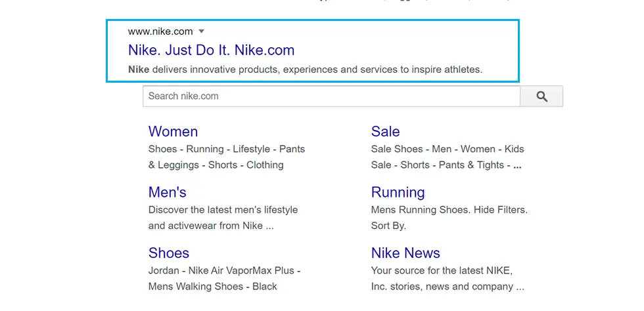The image size is (644, 311).
Task: Click 'Inc. stories, news and company ...' line
Action: pos(448,287)
